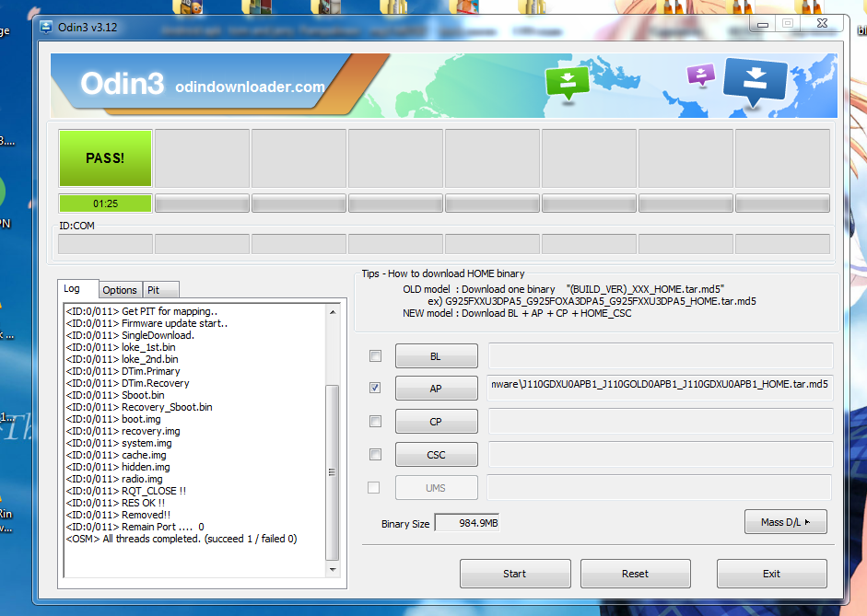Click the Exit button
This screenshot has height=616, width=867.
(772, 574)
